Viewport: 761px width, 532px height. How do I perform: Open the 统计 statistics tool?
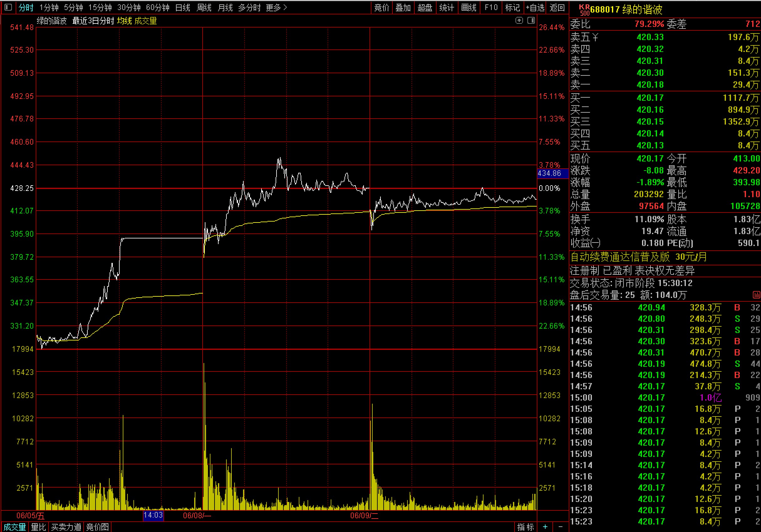click(447, 8)
